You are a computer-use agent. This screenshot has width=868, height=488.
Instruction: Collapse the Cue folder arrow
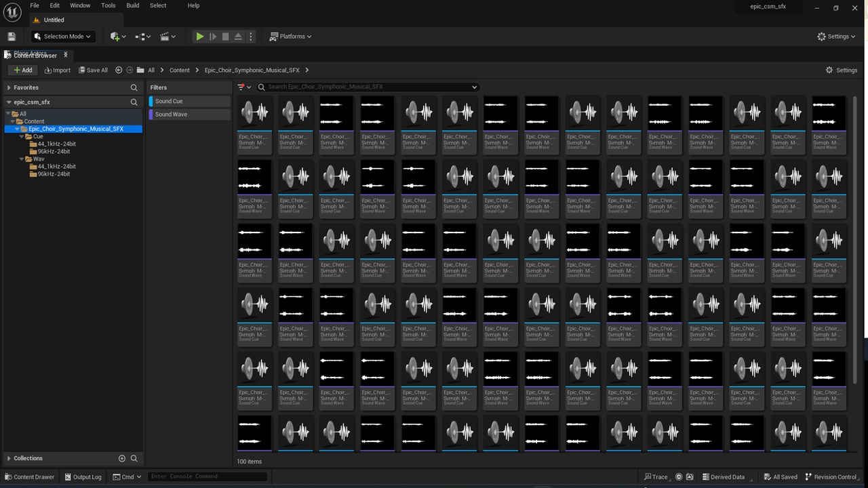coord(21,136)
